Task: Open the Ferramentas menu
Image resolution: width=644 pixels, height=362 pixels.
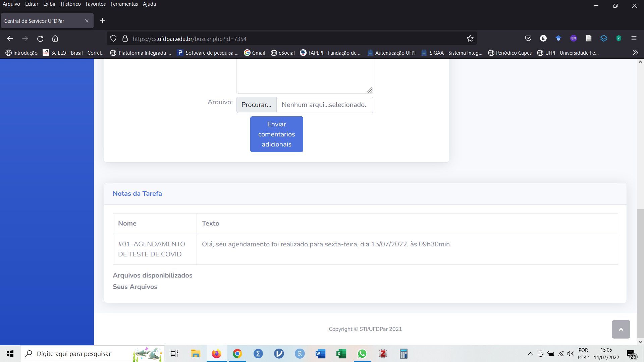Action: (124, 4)
